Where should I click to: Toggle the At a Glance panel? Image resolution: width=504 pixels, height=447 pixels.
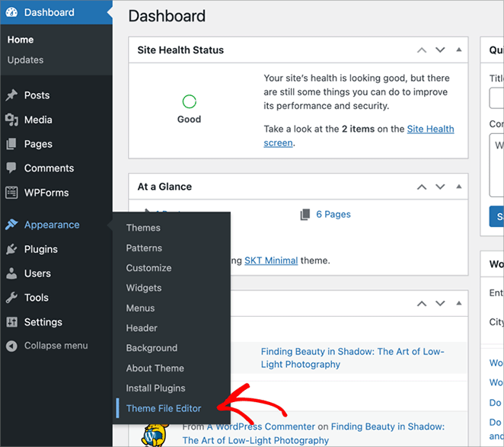[458, 187]
